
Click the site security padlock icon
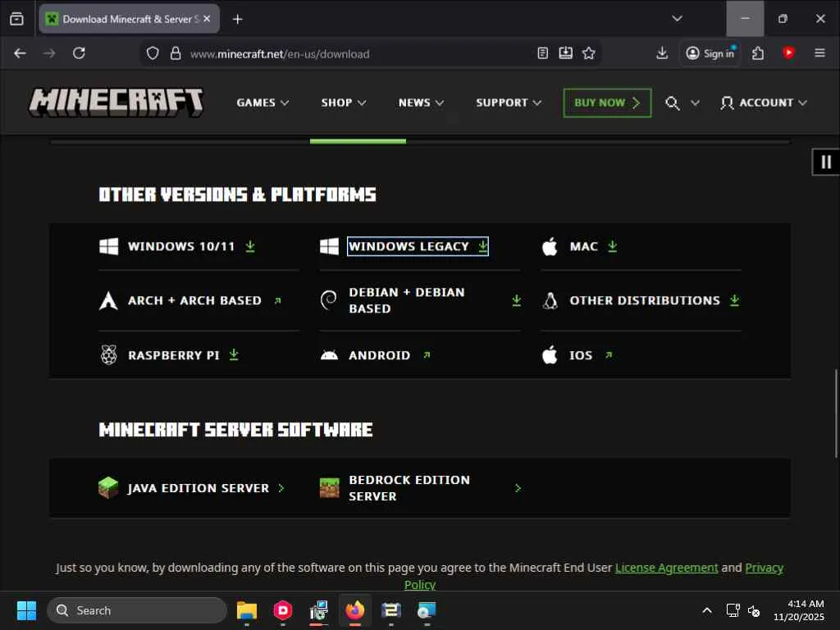pyautogui.click(x=176, y=53)
